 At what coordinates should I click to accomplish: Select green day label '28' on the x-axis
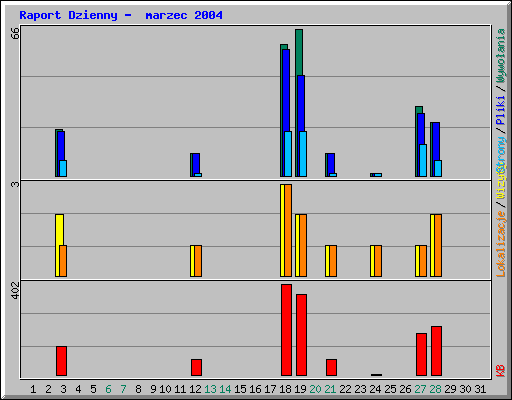435,389
